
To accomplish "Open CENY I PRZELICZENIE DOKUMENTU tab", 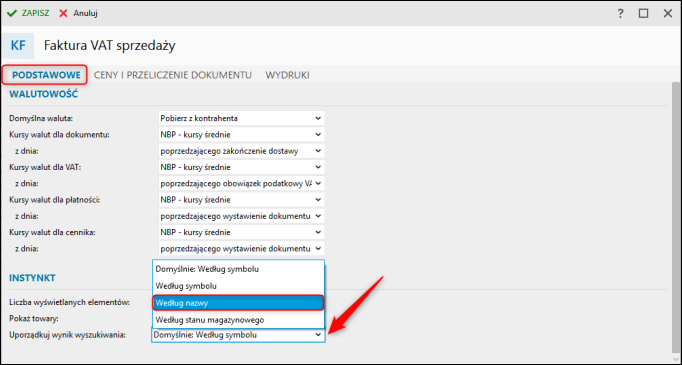I will click(173, 75).
